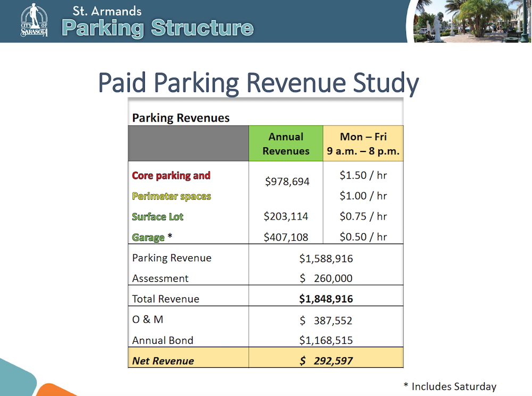The height and width of the screenshot is (396, 532).
Task: Click the $1.50 / hr rate
Action: [x=363, y=175]
